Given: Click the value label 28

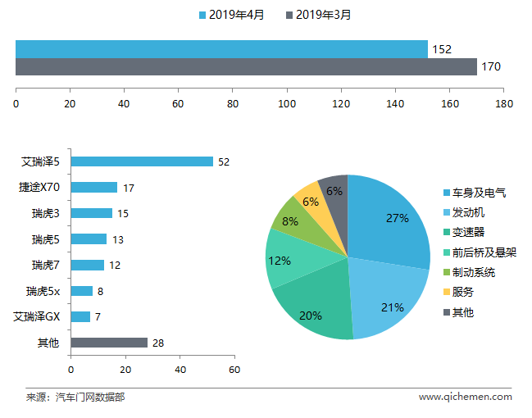Looking at the screenshot, I should [x=158, y=343].
